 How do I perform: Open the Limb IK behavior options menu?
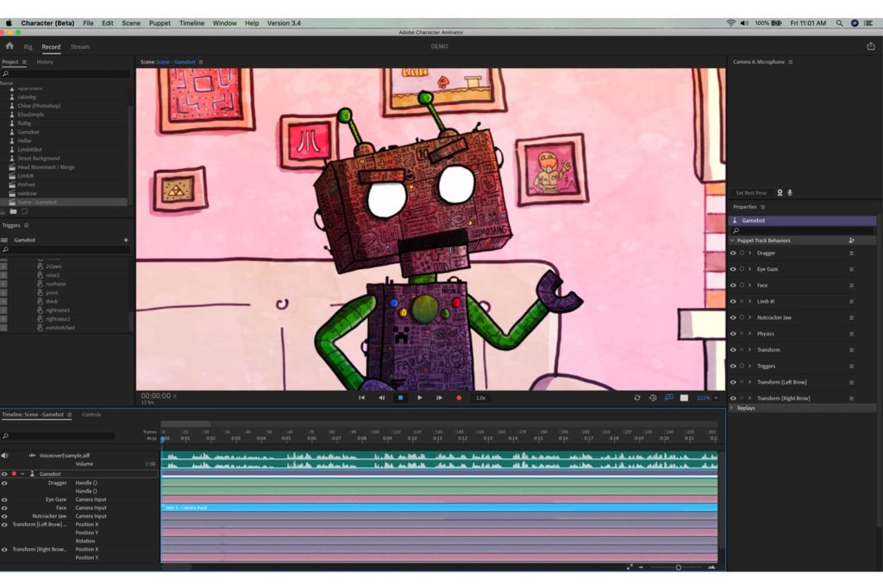pyautogui.click(x=851, y=302)
